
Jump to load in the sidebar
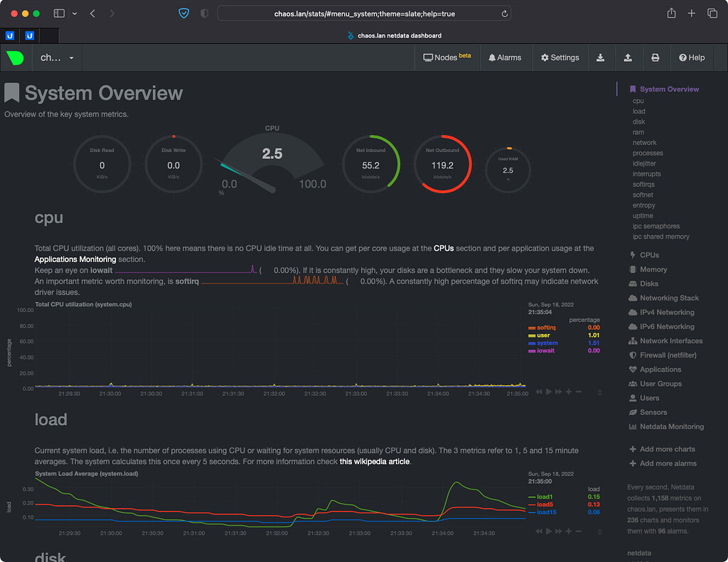coord(639,112)
